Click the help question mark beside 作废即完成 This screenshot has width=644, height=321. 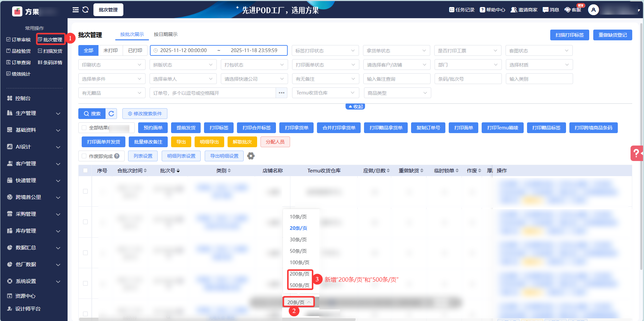[117, 156]
